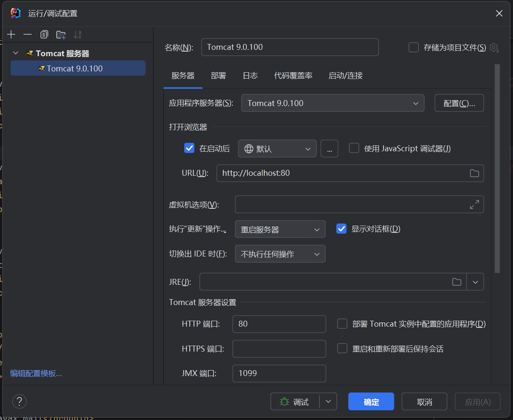Click the folder icon in URL field
Screen dimensions: 513x420
pos(475,173)
